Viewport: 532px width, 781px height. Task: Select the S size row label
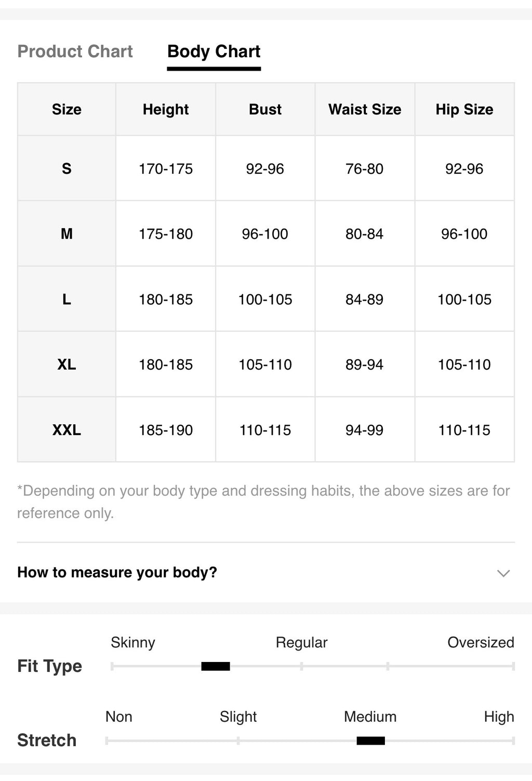[x=66, y=168]
